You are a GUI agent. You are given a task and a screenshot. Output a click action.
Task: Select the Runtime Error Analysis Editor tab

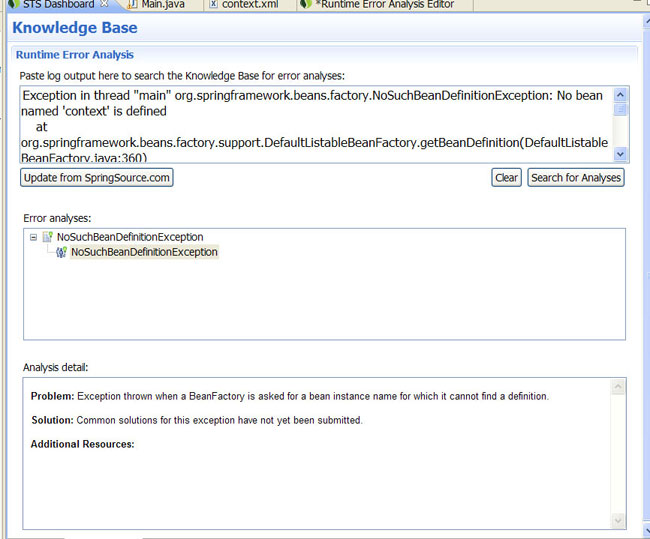click(385, 5)
